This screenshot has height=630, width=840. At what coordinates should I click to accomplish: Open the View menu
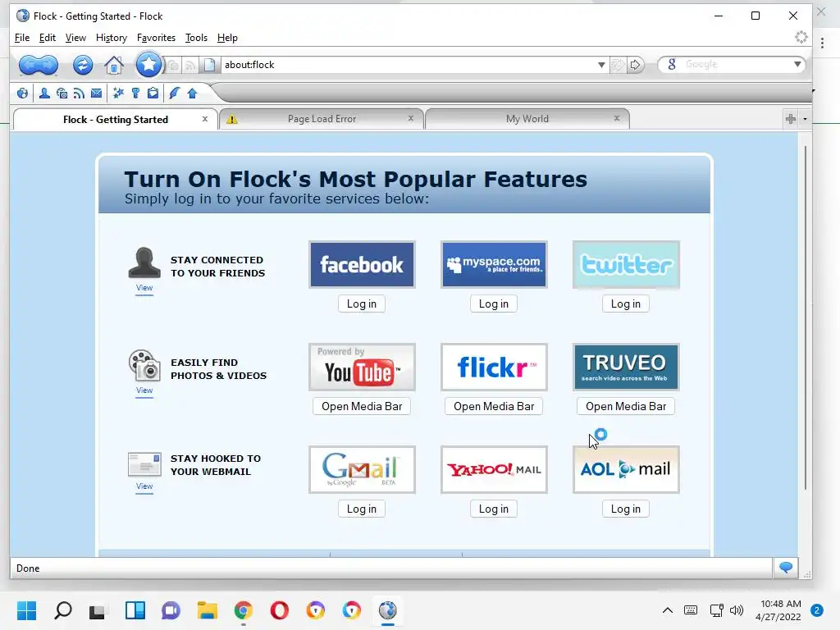pos(75,38)
